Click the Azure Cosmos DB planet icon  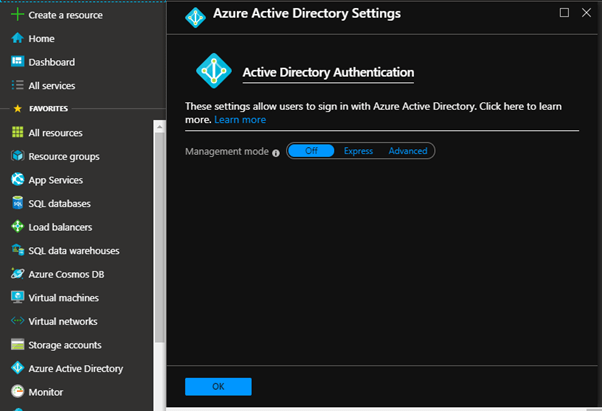(17, 274)
